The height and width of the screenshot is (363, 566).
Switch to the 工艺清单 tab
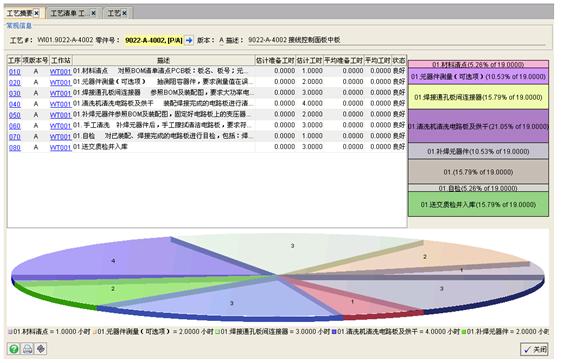click(x=69, y=13)
